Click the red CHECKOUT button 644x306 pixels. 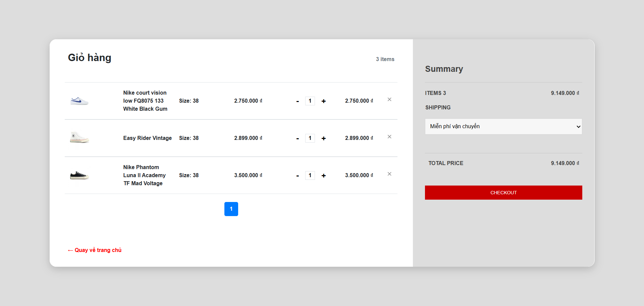point(503,193)
